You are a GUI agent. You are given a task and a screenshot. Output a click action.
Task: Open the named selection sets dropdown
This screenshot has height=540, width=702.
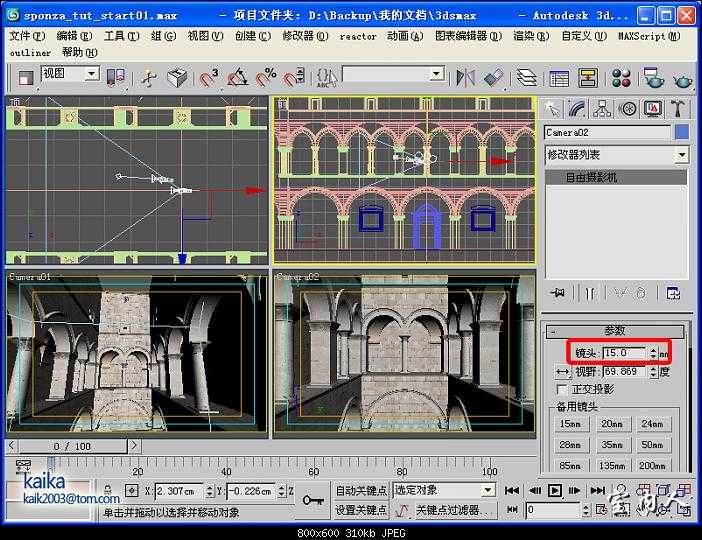pyautogui.click(x=436, y=73)
